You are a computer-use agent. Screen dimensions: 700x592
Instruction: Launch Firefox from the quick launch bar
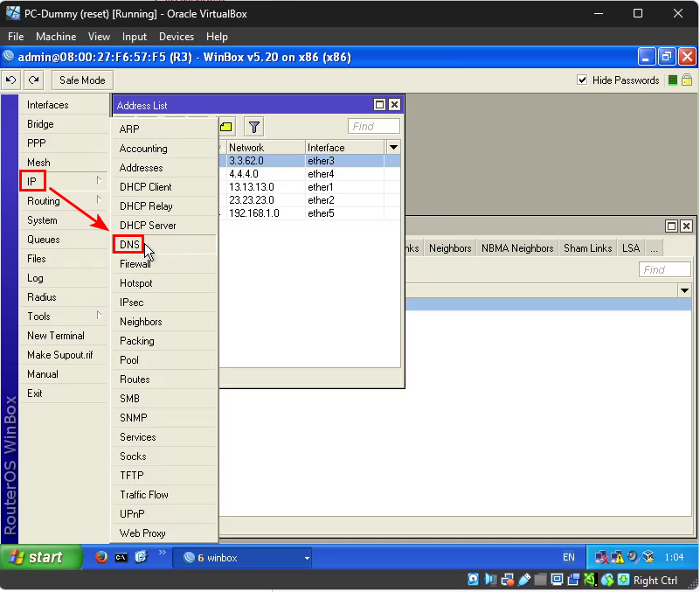(x=101, y=557)
